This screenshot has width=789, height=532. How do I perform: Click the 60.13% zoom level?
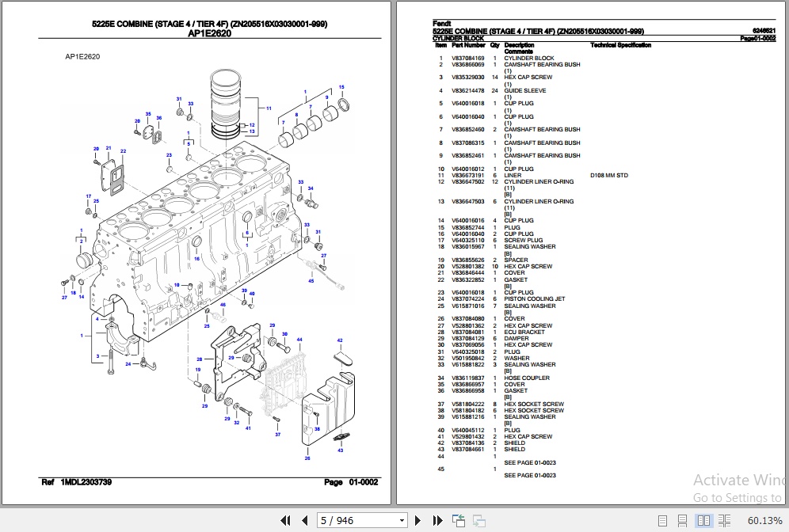coord(765,520)
